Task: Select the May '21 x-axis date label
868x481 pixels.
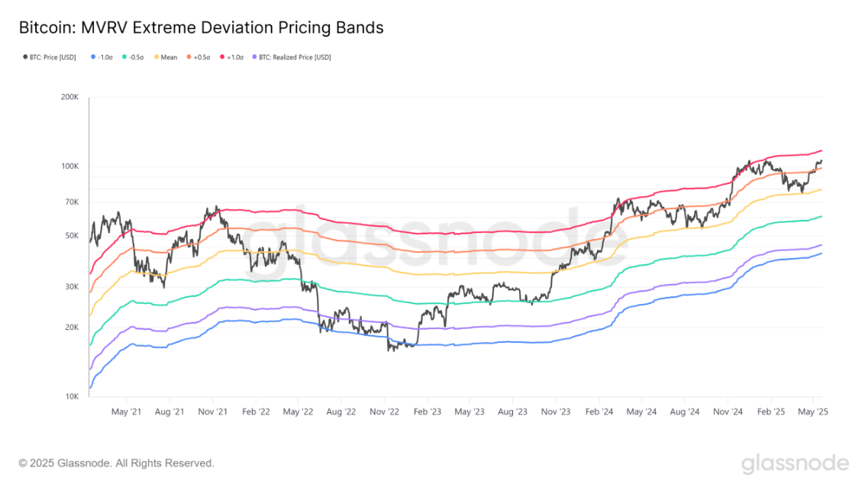Action: tap(126, 412)
